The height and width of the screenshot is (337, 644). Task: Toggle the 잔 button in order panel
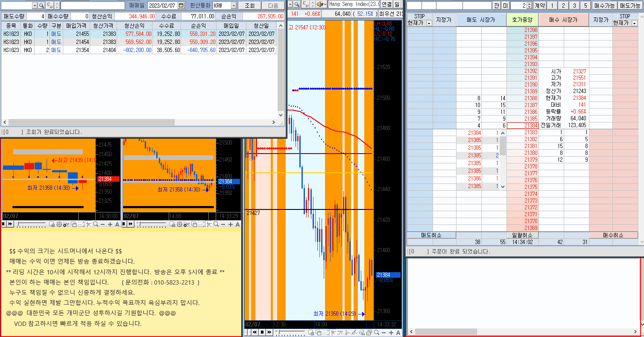tap(496, 6)
